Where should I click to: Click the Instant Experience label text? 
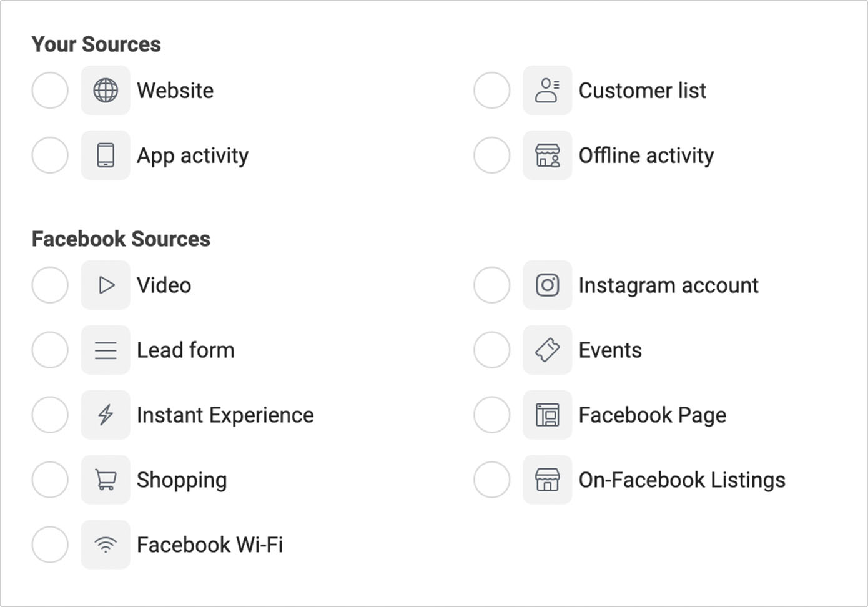(225, 415)
